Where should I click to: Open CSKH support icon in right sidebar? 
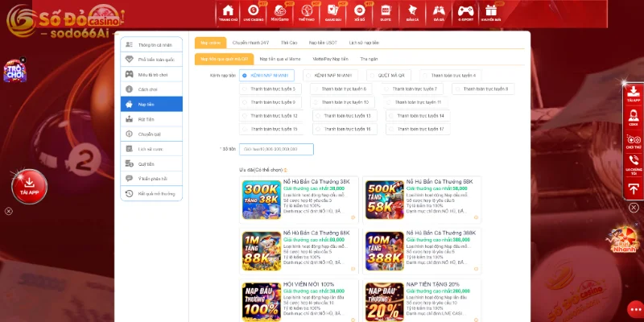633,118
